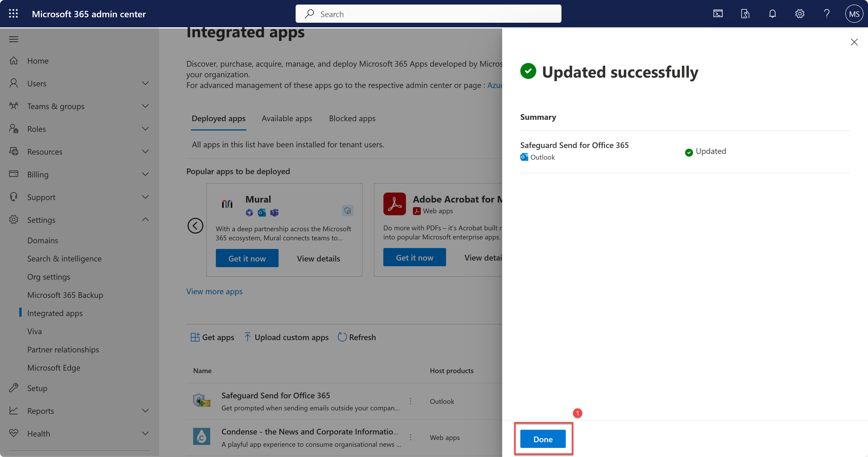Click the Setup wrench icon in sidebar
This screenshot has height=457, width=868.
pos(13,388)
